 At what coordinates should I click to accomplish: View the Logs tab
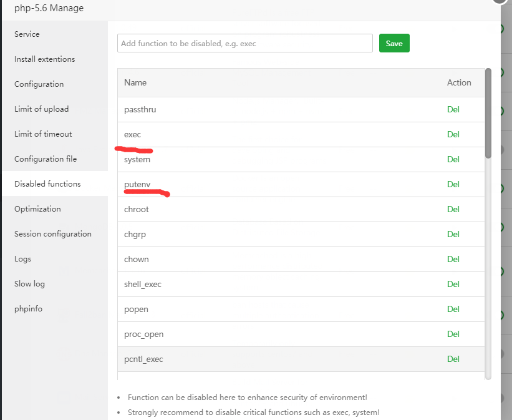22,259
